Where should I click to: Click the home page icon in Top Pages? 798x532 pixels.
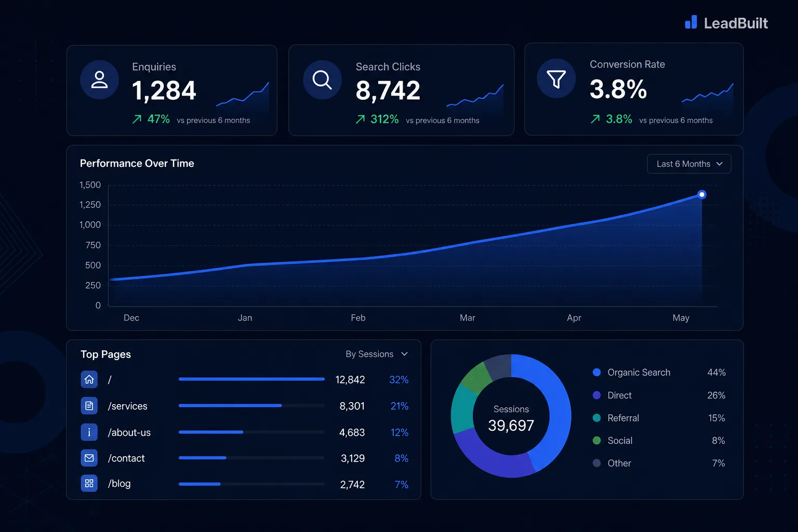tap(89, 379)
